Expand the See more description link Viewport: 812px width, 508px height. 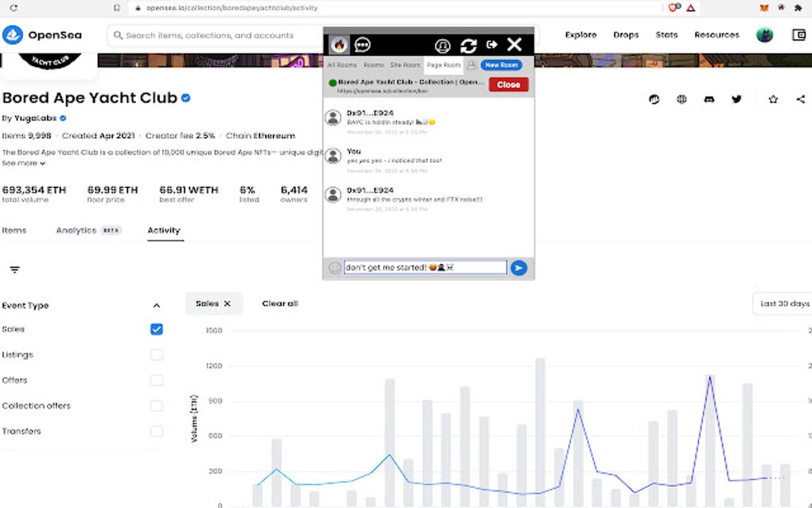(24, 163)
